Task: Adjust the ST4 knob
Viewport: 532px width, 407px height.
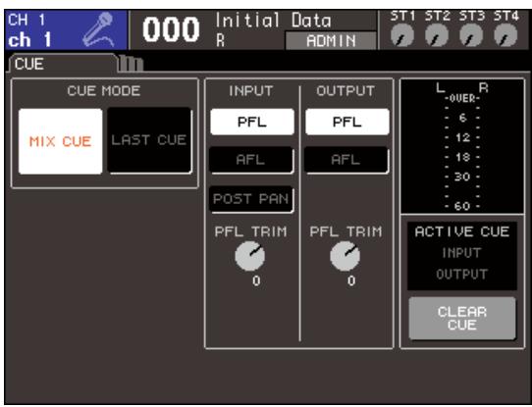Action: (x=505, y=35)
